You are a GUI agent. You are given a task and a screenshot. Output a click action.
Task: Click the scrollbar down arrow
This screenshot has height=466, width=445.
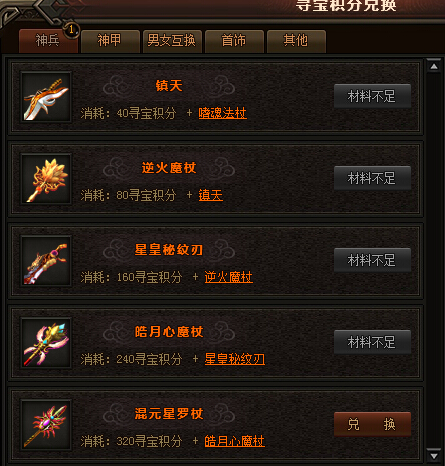coord(434,456)
